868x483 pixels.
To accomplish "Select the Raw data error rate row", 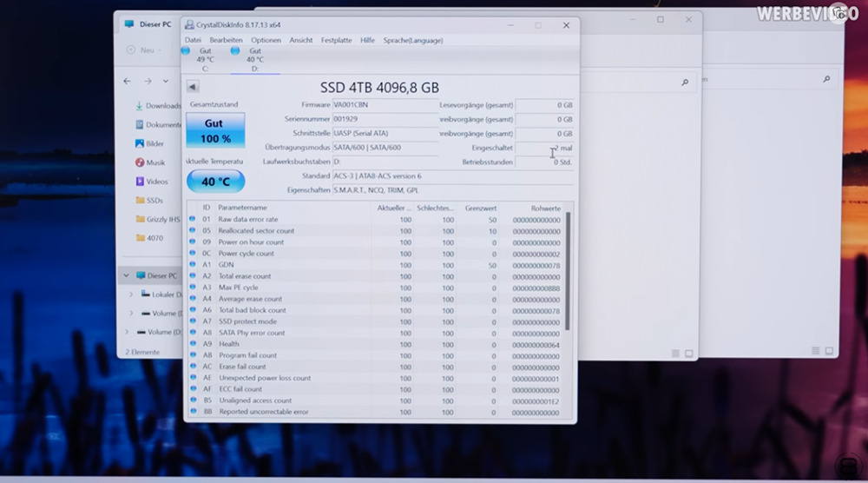I will point(375,219).
